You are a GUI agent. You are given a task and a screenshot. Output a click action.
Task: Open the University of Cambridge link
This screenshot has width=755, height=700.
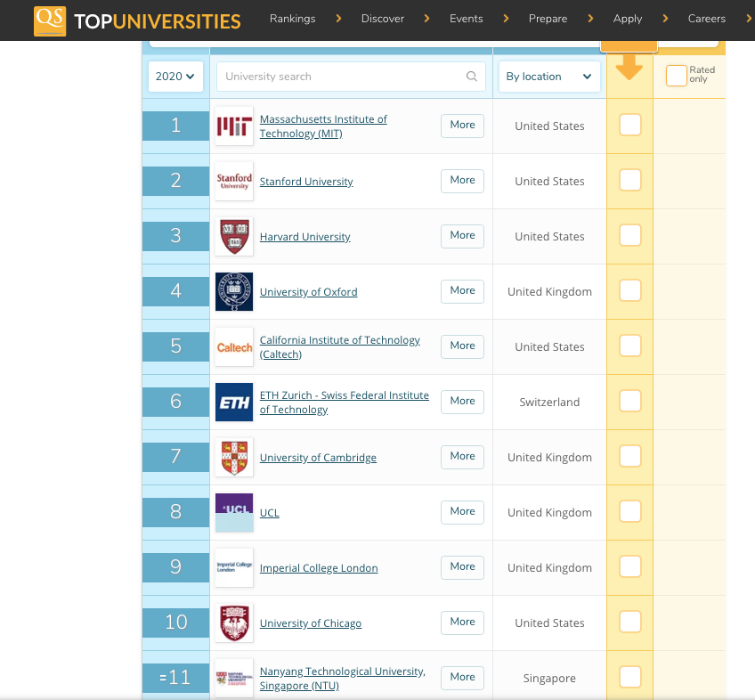coord(318,458)
